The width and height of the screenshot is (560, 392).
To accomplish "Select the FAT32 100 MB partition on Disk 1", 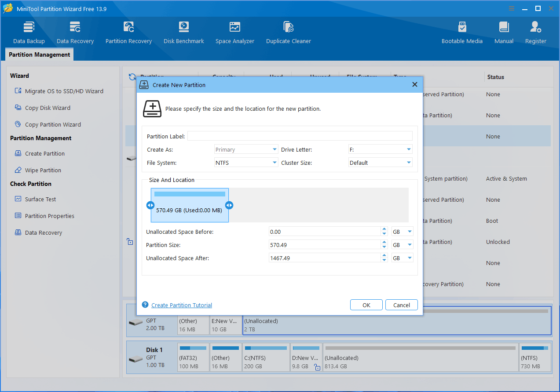I will point(193,357).
